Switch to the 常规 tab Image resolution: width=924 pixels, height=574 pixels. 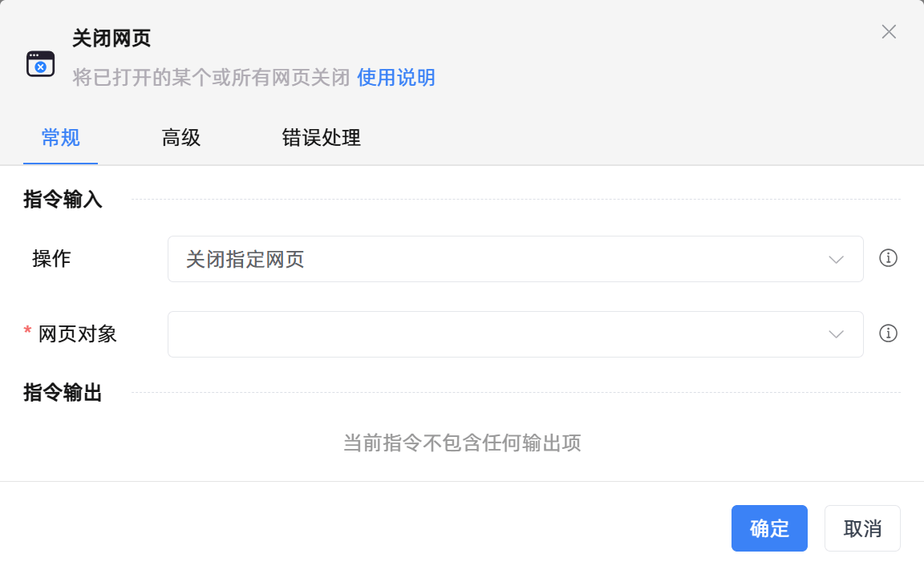tap(60, 138)
